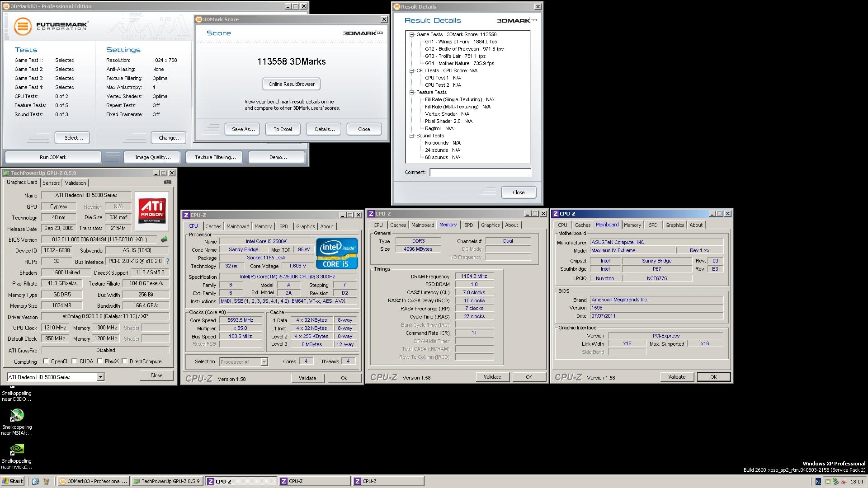Click the Comment input field

[480, 172]
